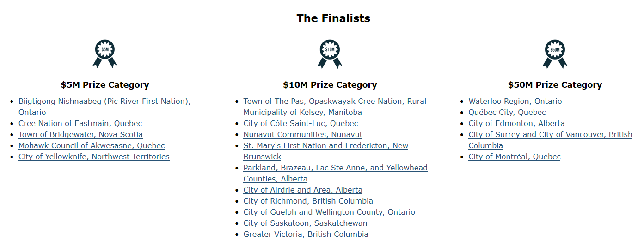Click the $10M prize ribbon icon
644x247 pixels.
coord(330,53)
